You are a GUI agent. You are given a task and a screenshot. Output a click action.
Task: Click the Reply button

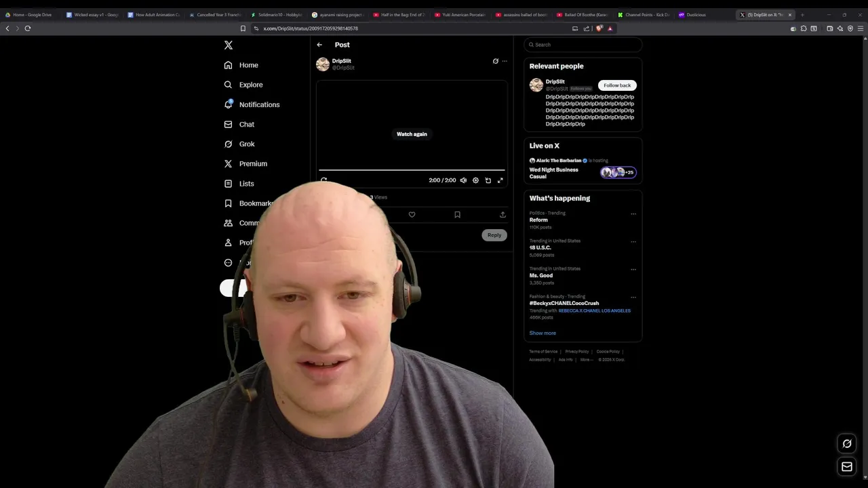pyautogui.click(x=494, y=235)
